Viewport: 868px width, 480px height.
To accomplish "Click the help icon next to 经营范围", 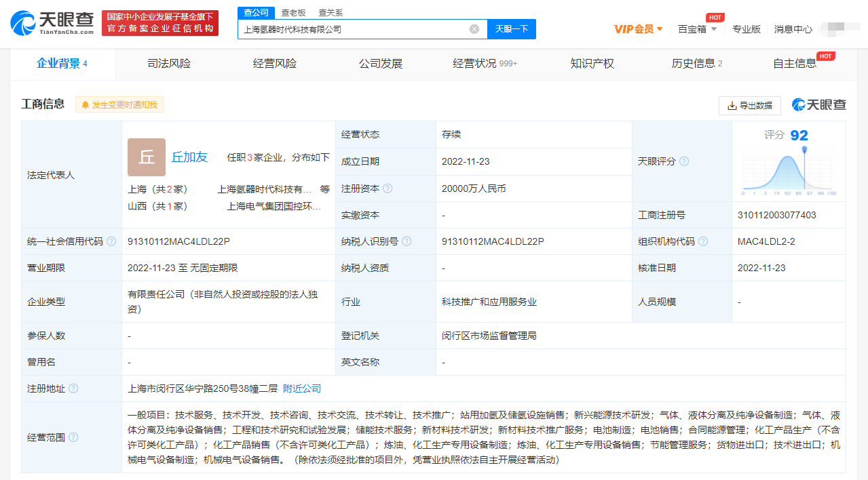I will (x=73, y=437).
